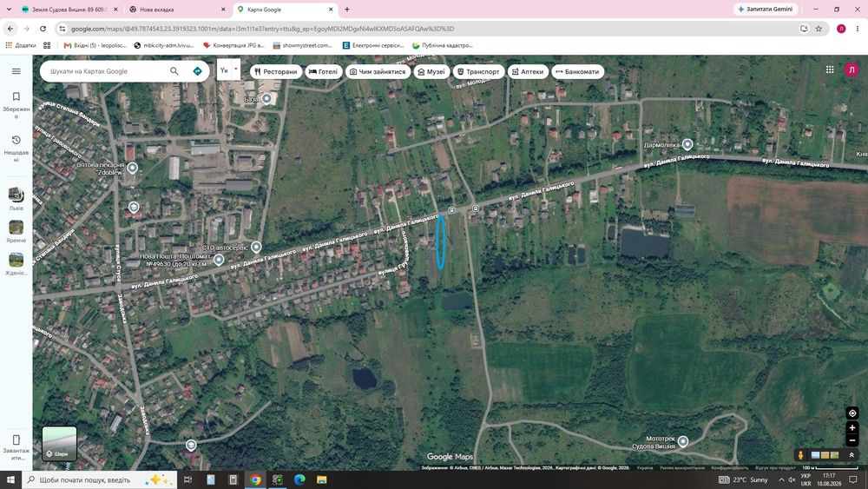The image size is (868, 489).
Task: Open the tab search dropdown
Action: [9, 10]
